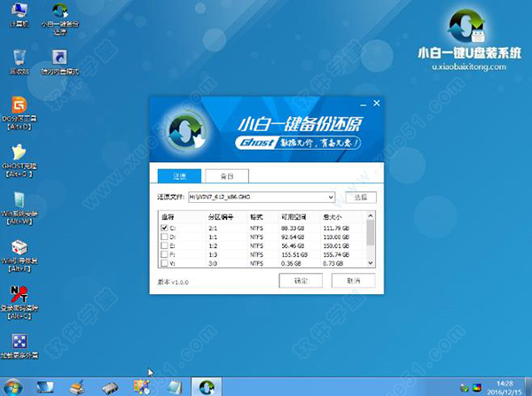
Task: Check the V: partition checkbox
Action: [164, 263]
